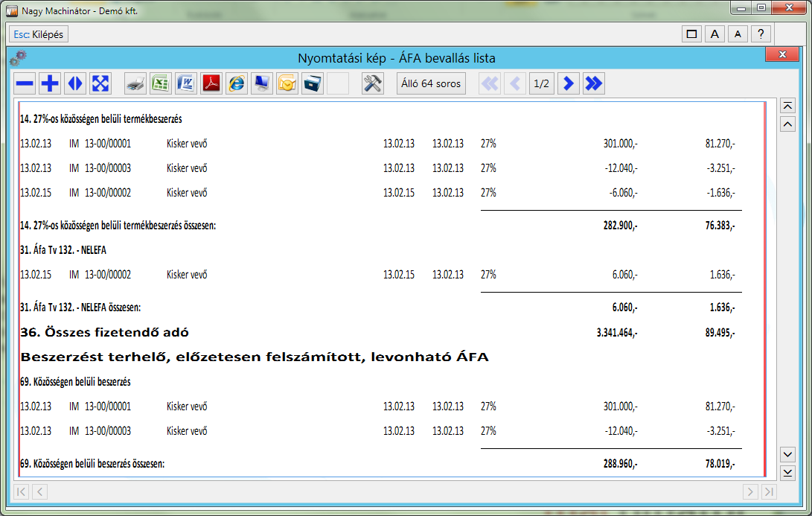
Task: Fit whole page to window icon
Action: [100, 83]
